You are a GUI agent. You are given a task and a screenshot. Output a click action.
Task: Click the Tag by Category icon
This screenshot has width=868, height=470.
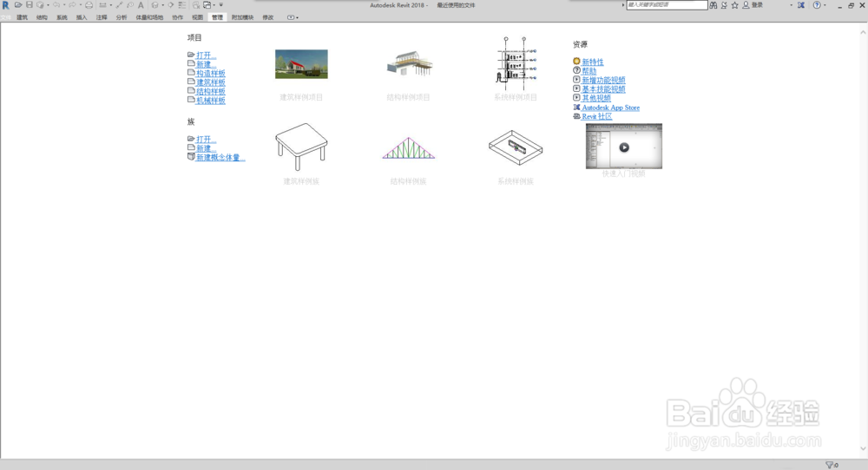point(130,5)
